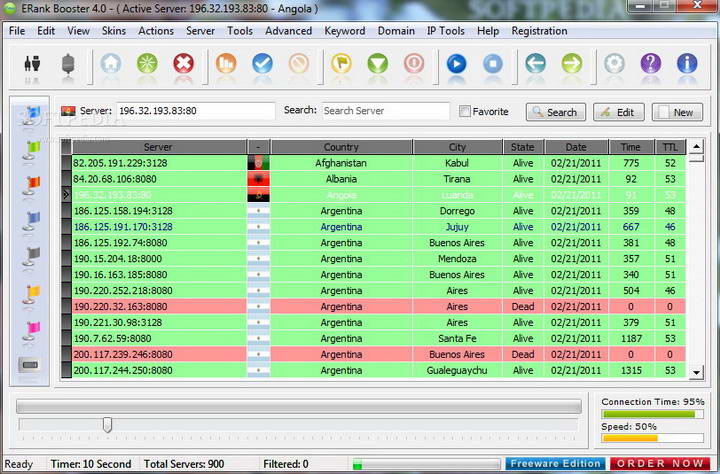This screenshot has width=720, height=474.
Task: Select the gray flag in left sidebar
Action: point(31,257)
